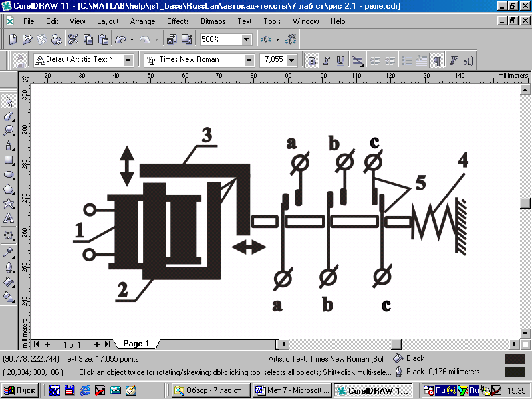Viewport: 532px width, 399px height.
Task: Click the Save icon in the toolbar
Action: point(41,39)
